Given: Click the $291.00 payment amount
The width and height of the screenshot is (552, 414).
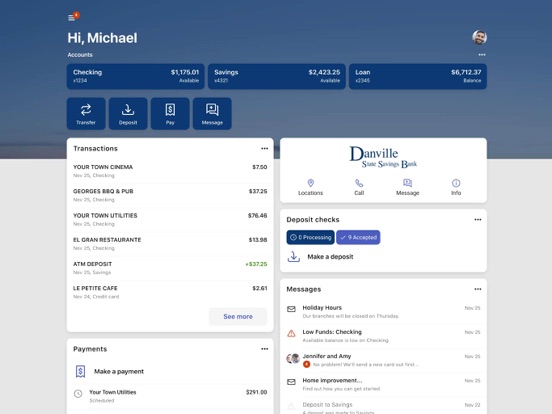Looking at the screenshot, I should pos(256,392).
